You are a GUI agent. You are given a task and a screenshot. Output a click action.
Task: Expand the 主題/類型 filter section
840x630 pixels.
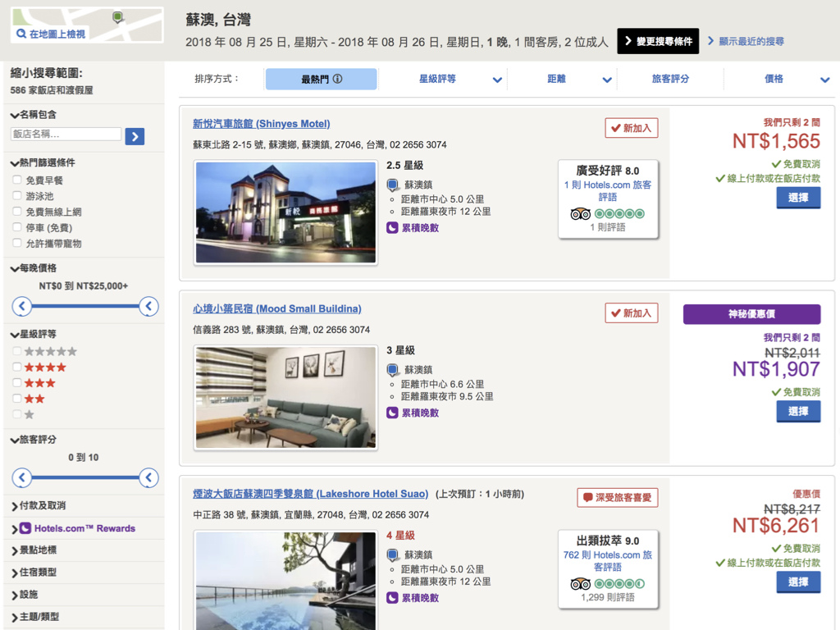(x=35, y=617)
